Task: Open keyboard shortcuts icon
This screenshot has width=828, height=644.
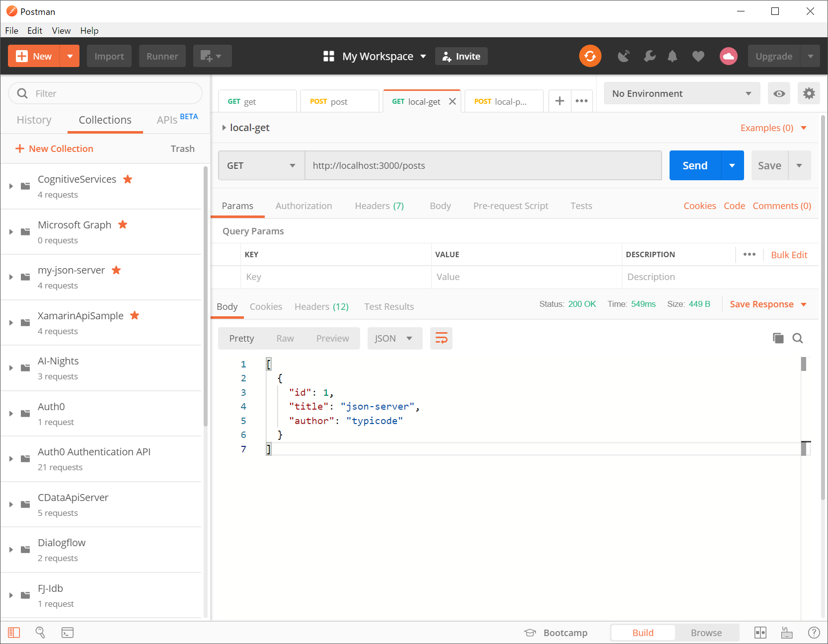Action: (787, 633)
